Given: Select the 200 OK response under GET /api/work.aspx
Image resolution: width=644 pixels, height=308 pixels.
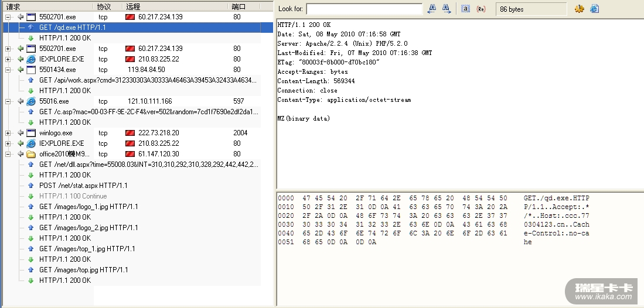Looking at the screenshot, I should (x=131, y=91).
